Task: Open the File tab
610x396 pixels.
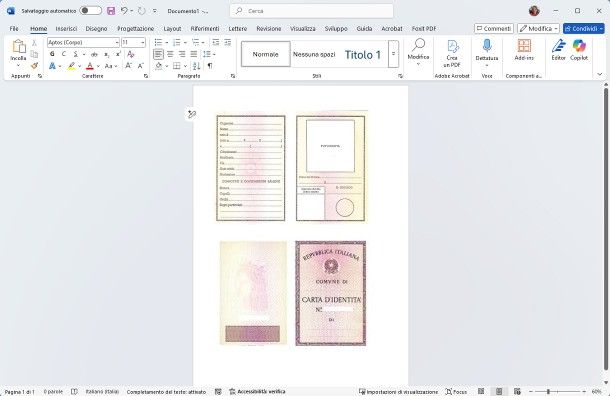Action: [14, 28]
